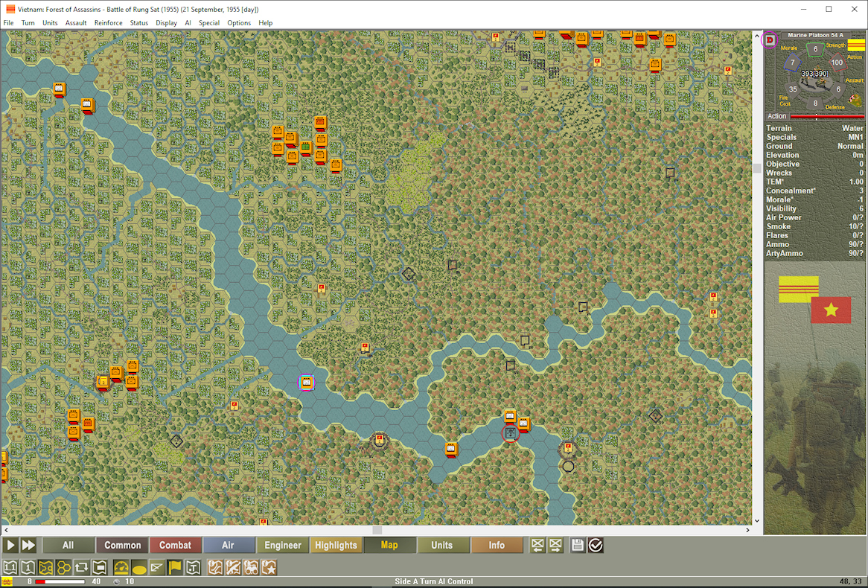Select the Highlights toolbar tab
The height and width of the screenshot is (588, 868).
[336, 546]
